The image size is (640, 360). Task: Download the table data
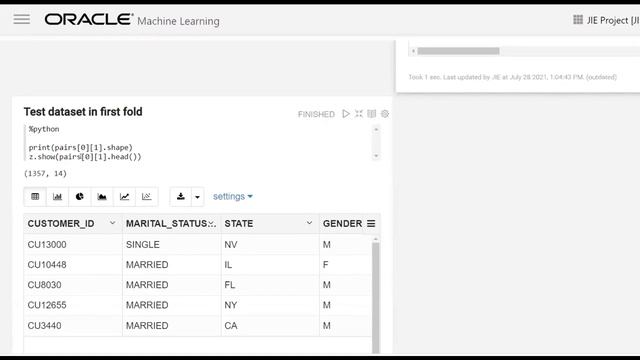(180, 197)
